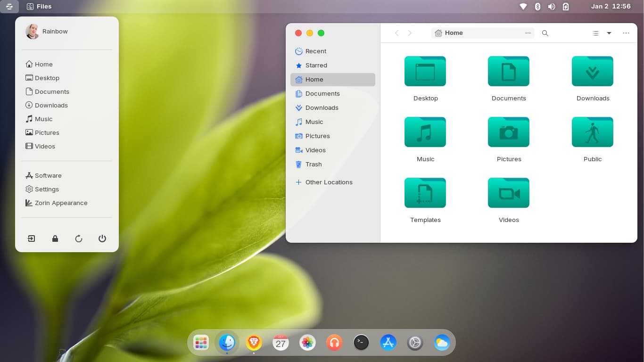Launch Brave browser from the dock
The image size is (644, 362).
(x=254, y=342)
